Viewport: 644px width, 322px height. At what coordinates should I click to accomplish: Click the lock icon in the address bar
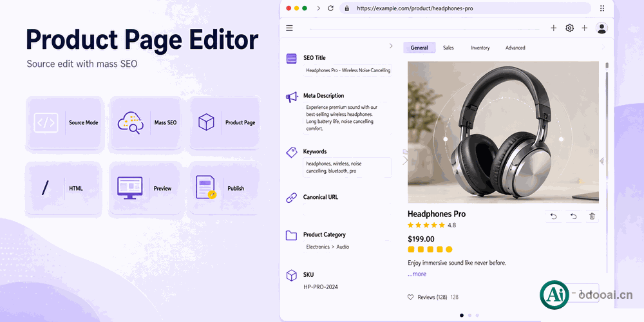click(x=347, y=8)
